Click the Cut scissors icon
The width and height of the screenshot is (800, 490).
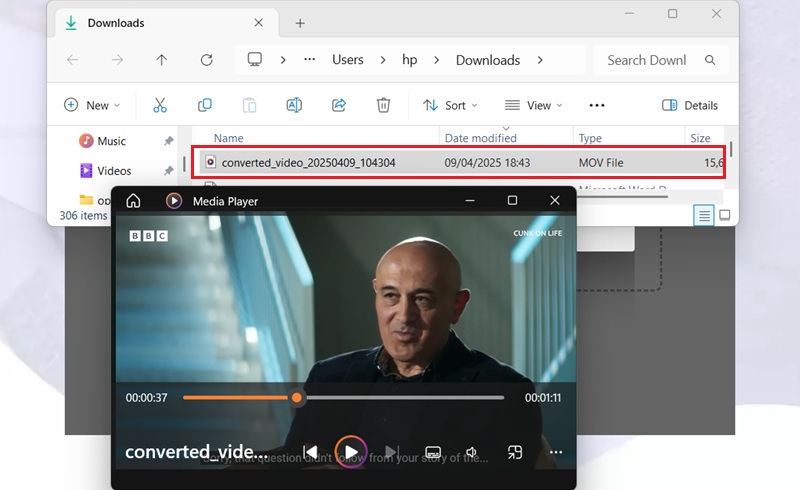[160, 105]
